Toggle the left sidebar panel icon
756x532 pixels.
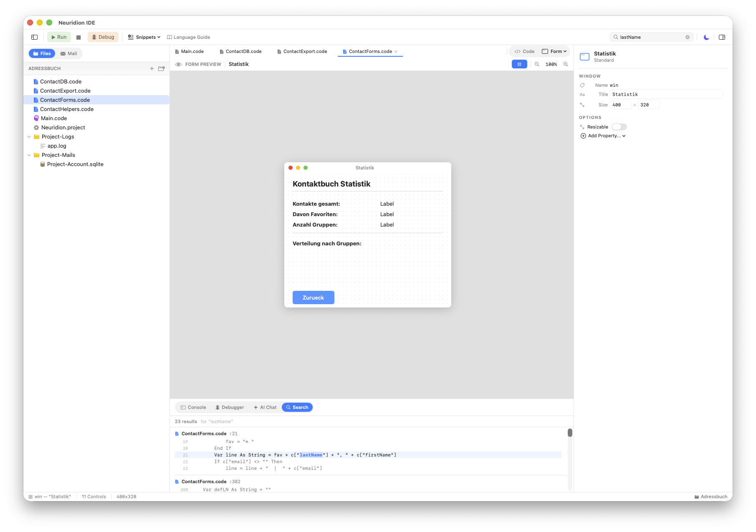coord(34,37)
